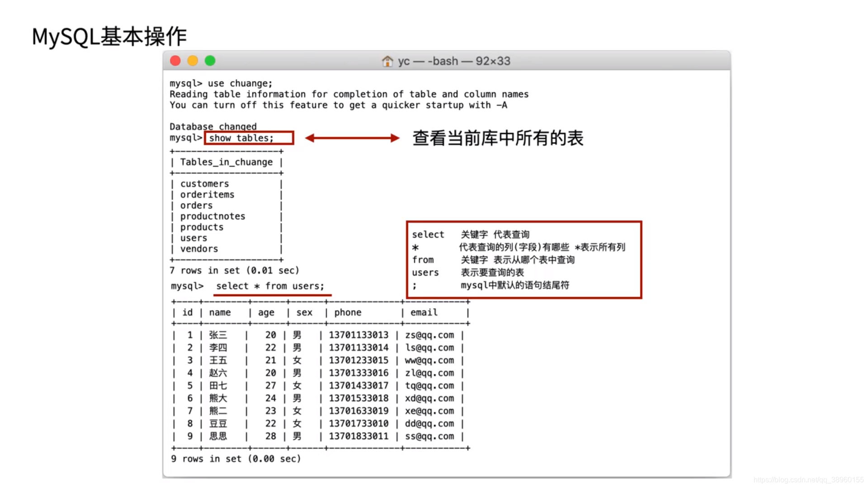Image resolution: width=868 pixels, height=488 pixels.
Task: Click the 'email' column header
Action: pos(424,313)
